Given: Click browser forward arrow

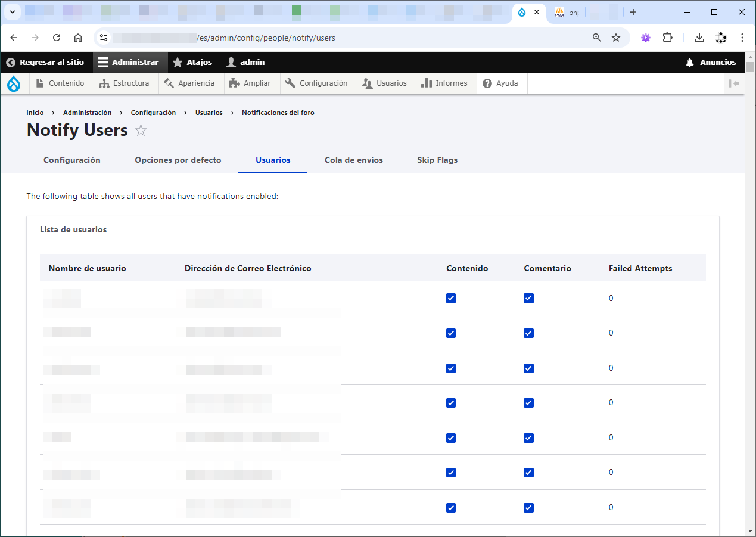Looking at the screenshot, I should point(35,38).
